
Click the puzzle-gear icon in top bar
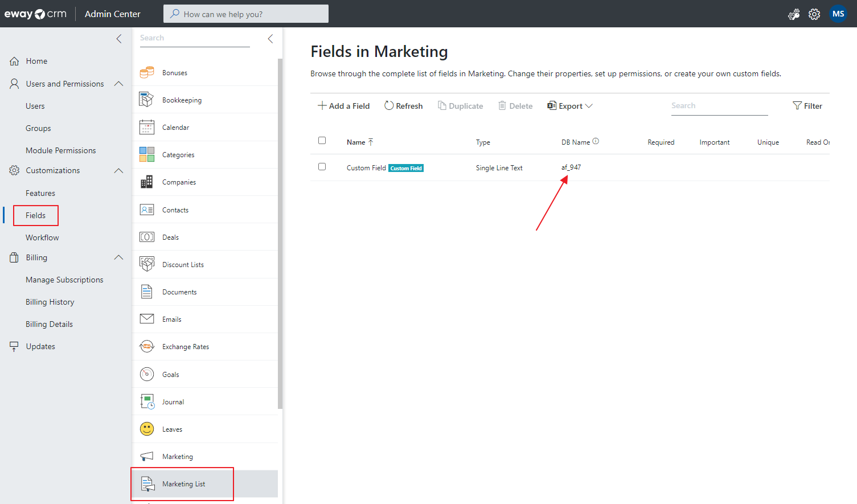pyautogui.click(x=794, y=14)
